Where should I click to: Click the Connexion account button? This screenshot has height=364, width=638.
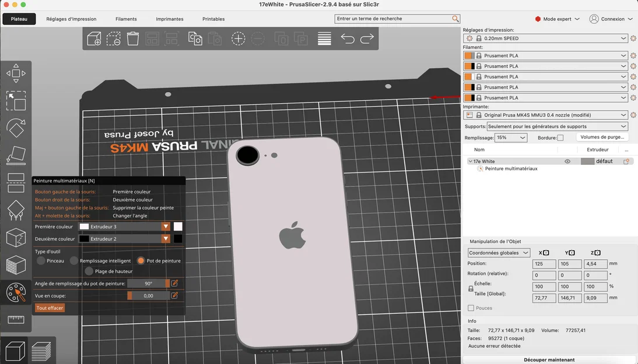click(611, 19)
